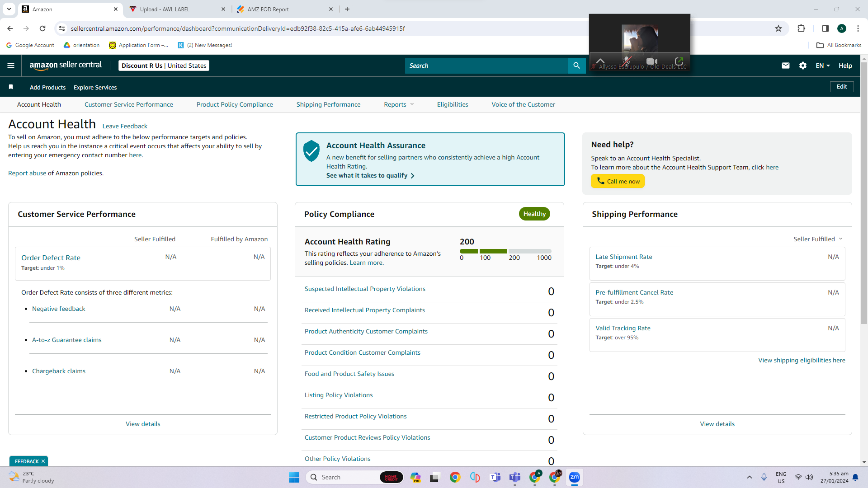Viewport: 868px width, 488px height.
Task: Open Order Defect Rate details
Action: tap(51, 258)
